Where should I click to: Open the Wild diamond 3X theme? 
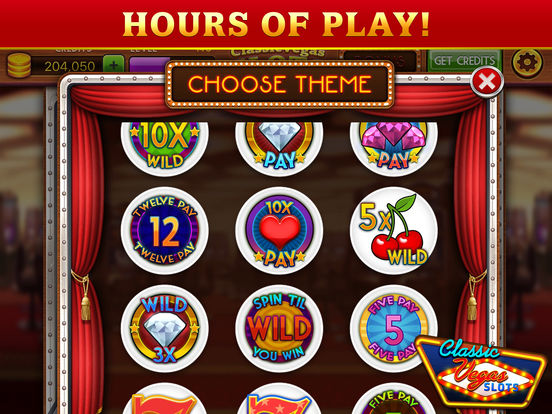coord(165,328)
